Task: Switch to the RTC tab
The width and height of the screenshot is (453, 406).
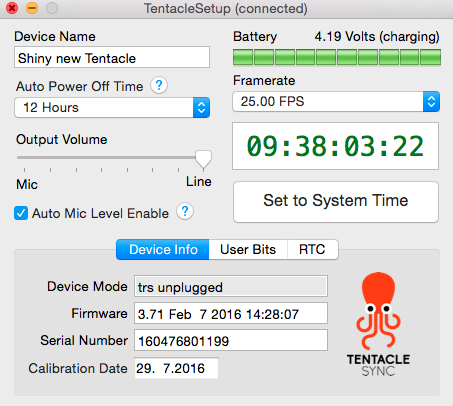Action: click(312, 249)
